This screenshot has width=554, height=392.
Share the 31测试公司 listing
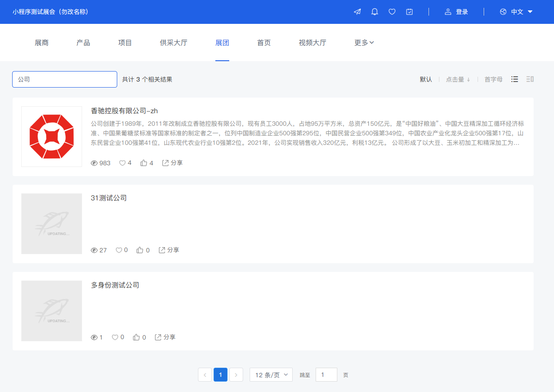169,250
